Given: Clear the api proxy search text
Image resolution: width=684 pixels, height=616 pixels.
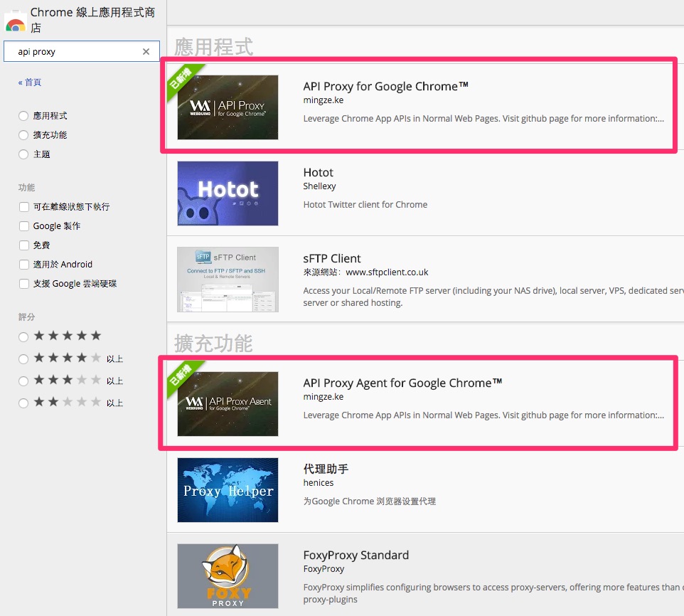Looking at the screenshot, I should click(x=146, y=51).
